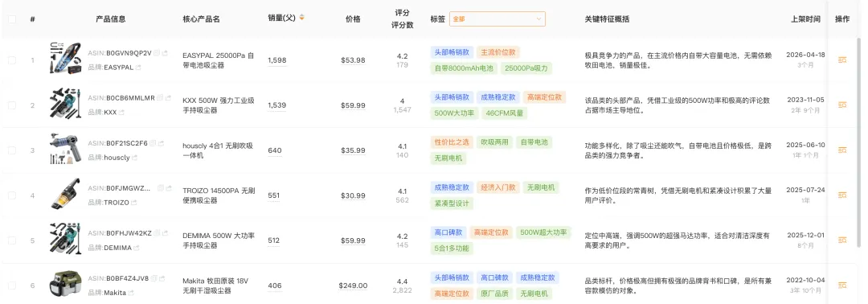Click the 评分 column header
The height and width of the screenshot is (304, 868).
tap(402, 13)
